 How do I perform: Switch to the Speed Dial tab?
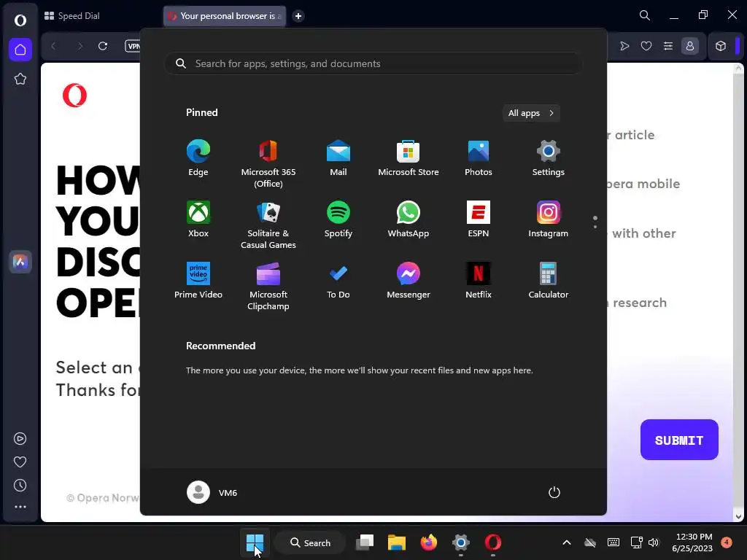[x=72, y=16]
